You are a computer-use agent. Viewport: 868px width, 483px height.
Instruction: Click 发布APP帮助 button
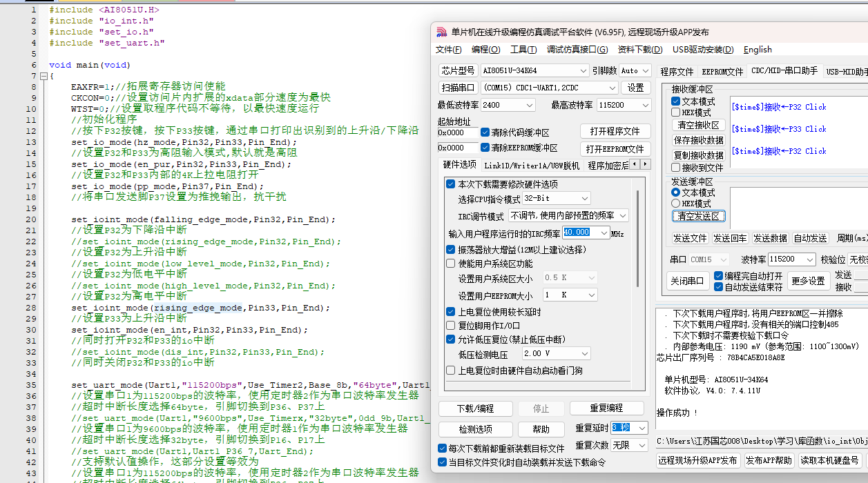tap(769, 460)
